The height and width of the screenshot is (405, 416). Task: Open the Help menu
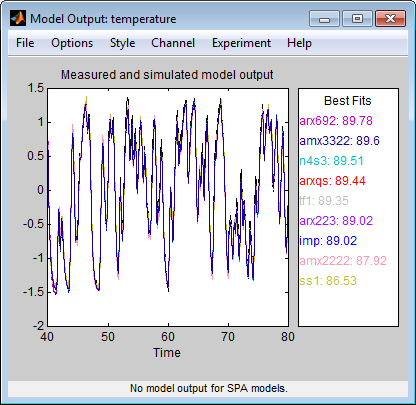pyautogui.click(x=299, y=43)
